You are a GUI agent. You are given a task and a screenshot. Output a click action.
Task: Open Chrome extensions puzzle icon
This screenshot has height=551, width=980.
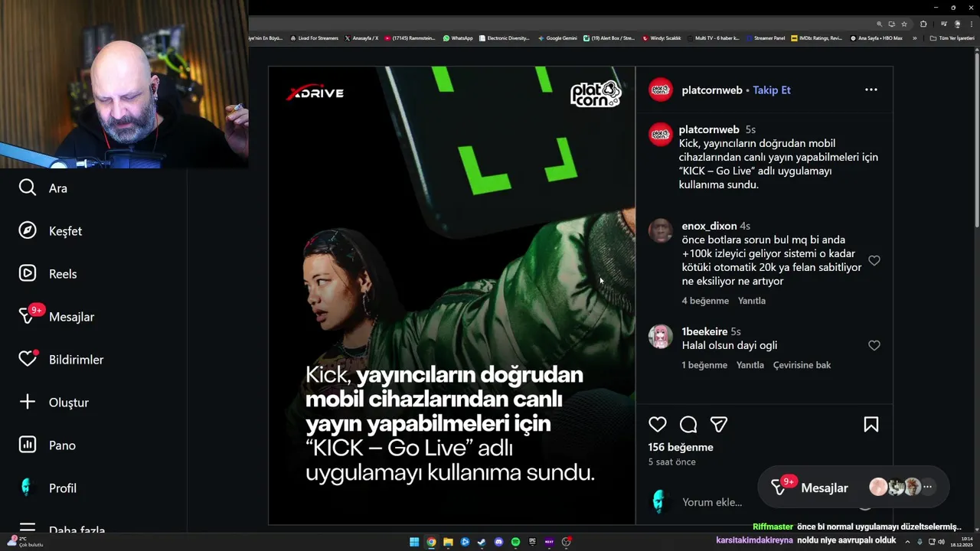(x=923, y=24)
